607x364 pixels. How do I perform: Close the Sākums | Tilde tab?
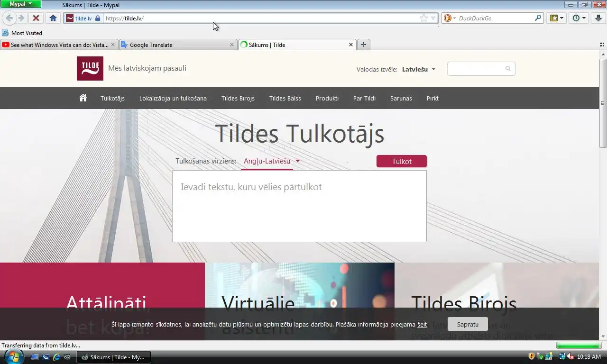click(351, 45)
